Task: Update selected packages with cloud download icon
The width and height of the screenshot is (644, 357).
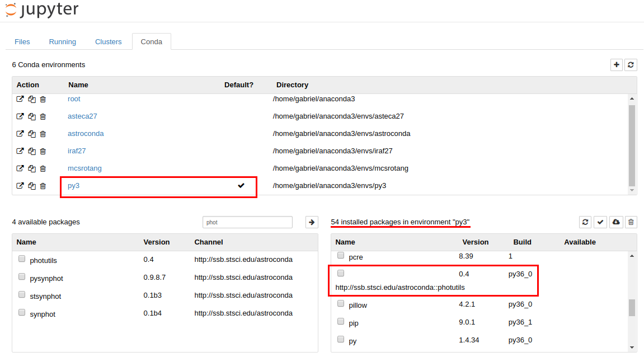Action: 616,222
